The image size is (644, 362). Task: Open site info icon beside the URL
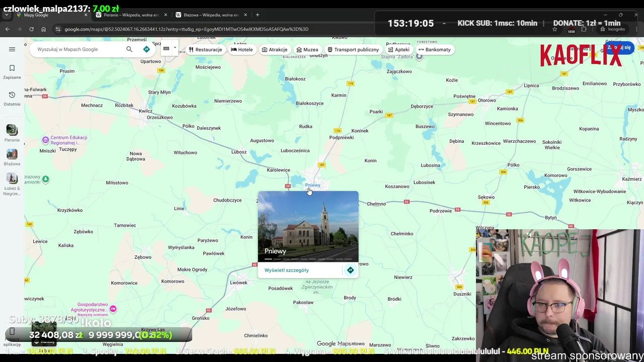(58, 29)
